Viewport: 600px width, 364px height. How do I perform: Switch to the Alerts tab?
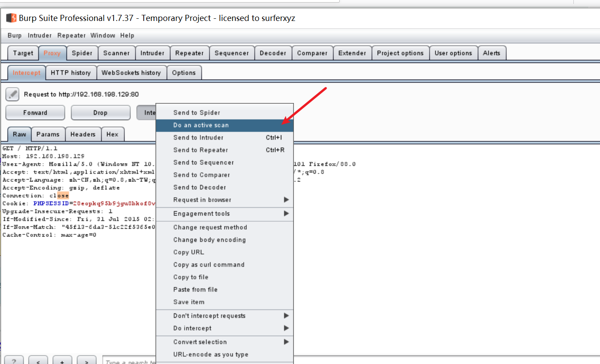tap(492, 53)
